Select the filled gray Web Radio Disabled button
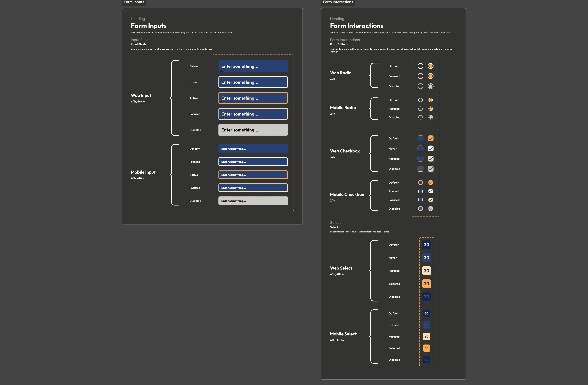Image resolution: width=588 pixels, height=385 pixels. coord(430,86)
